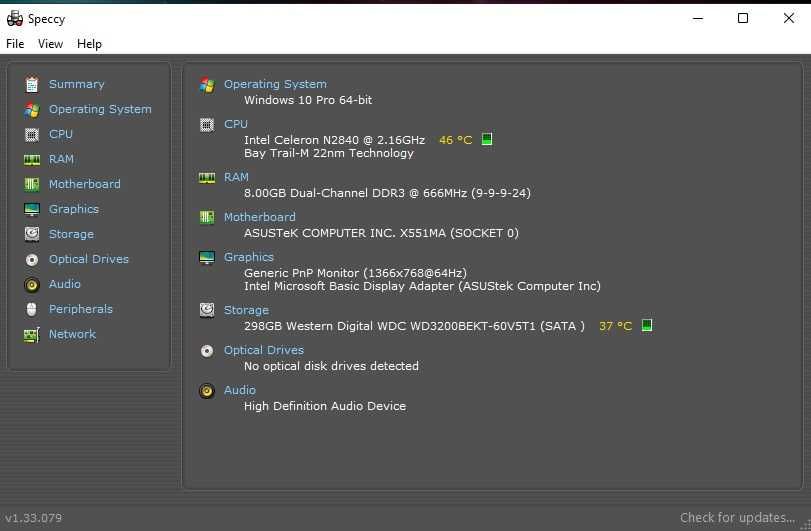Click the Optical Drives disc icon in sidebar

point(32,260)
